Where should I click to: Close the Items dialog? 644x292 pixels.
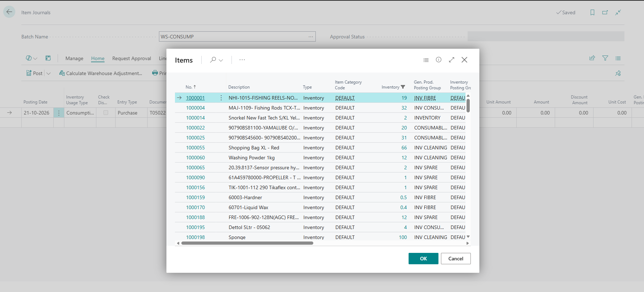pyautogui.click(x=464, y=60)
